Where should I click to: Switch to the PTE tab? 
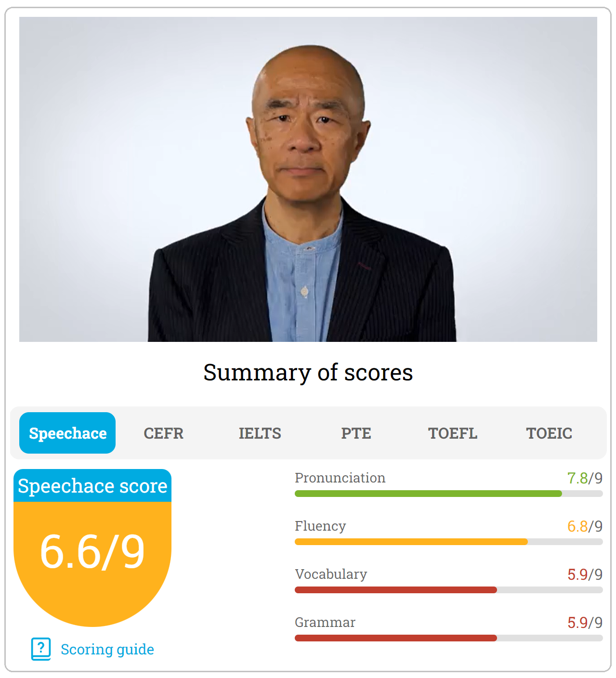pos(355,433)
